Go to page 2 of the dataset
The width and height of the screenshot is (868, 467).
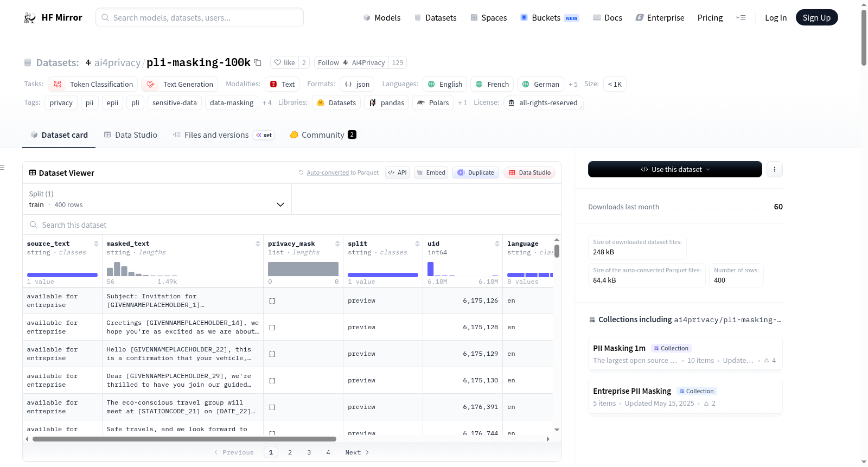coord(290,452)
